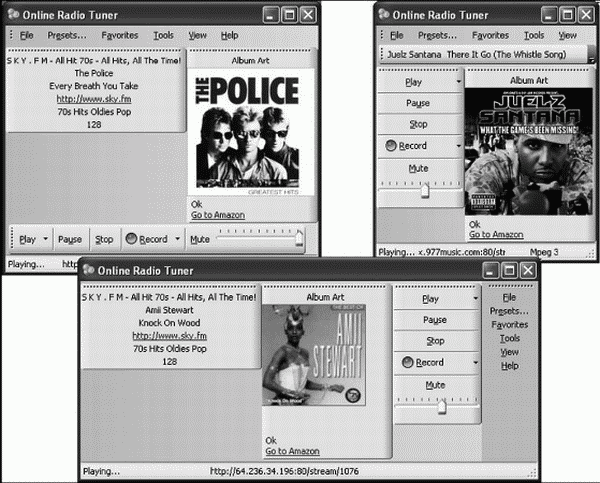600x483 pixels.
Task: Toggle Mute in the bottom window
Action: [435, 385]
